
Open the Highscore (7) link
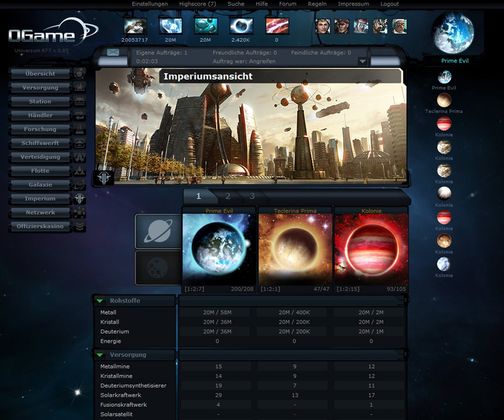coord(197,4)
